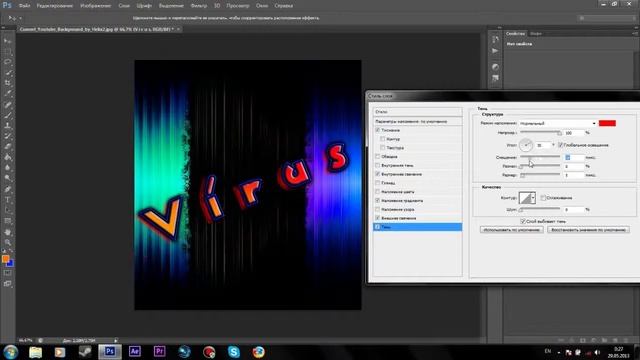This screenshot has height=360, width=640.
Task: Open the Actions play icon panel
Action: [495, 51]
